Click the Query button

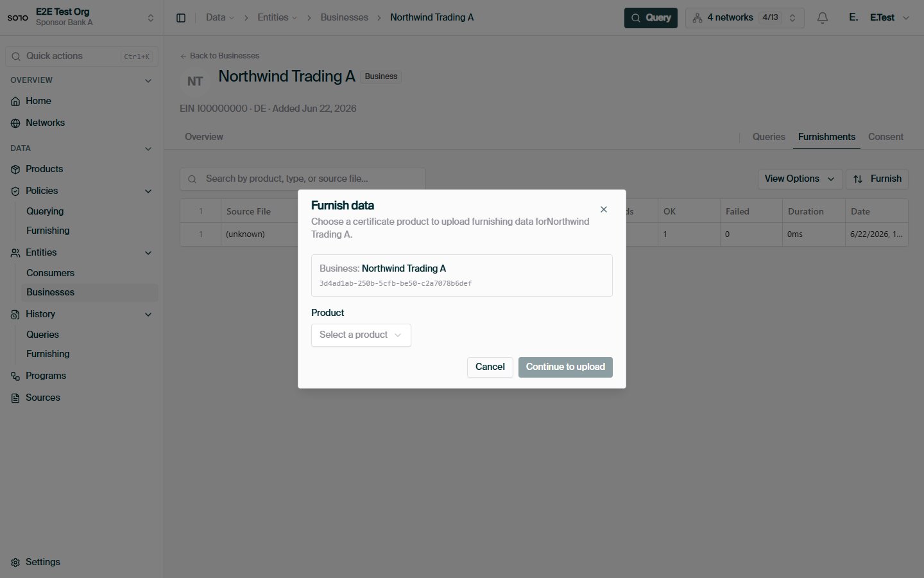(651, 18)
